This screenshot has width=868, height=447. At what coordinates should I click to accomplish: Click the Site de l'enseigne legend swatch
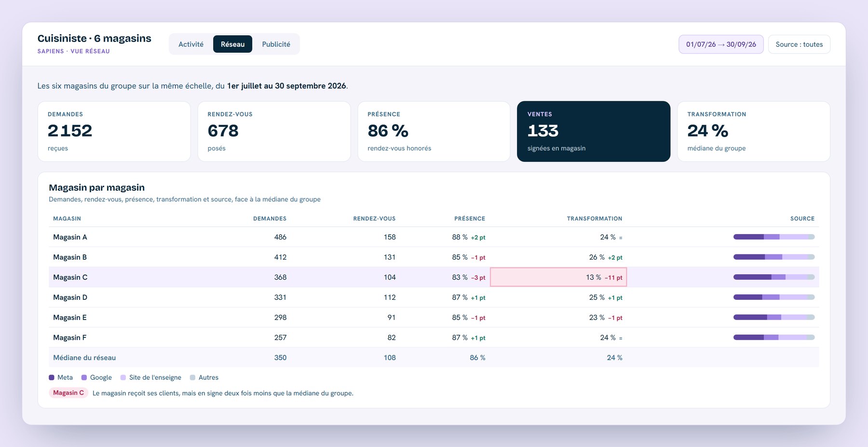click(x=123, y=377)
